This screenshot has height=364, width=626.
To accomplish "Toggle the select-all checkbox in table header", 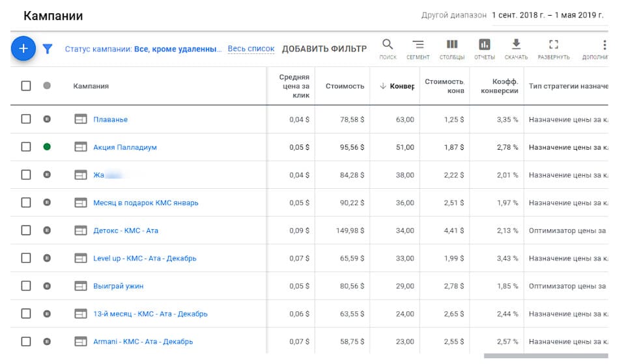I will tap(26, 86).
